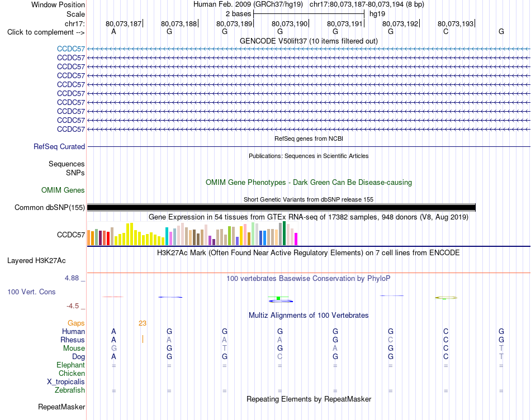Image resolution: width=531 pixels, height=420 pixels.
Task: Click the Window Position label
Action: (58, 4)
